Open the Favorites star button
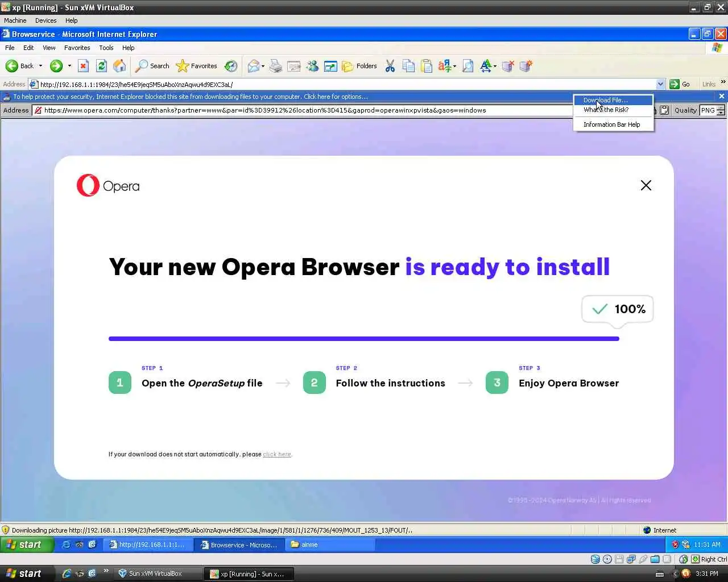This screenshot has height=582, width=728. 197,66
